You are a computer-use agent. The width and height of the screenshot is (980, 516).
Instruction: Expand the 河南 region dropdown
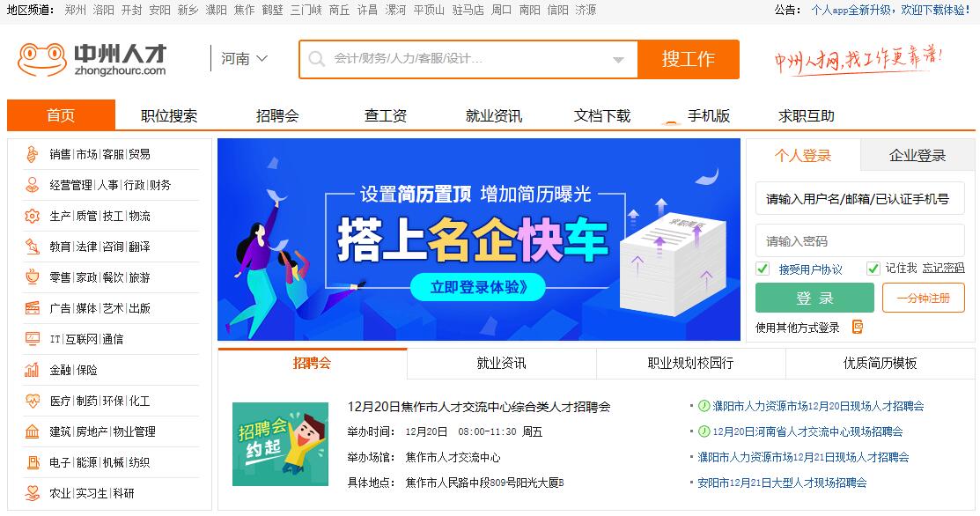245,59
